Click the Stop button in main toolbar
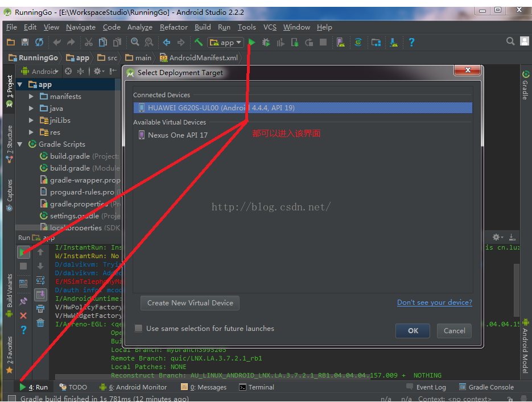Image resolution: width=532 pixels, height=402 pixels. pyautogui.click(x=323, y=43)
